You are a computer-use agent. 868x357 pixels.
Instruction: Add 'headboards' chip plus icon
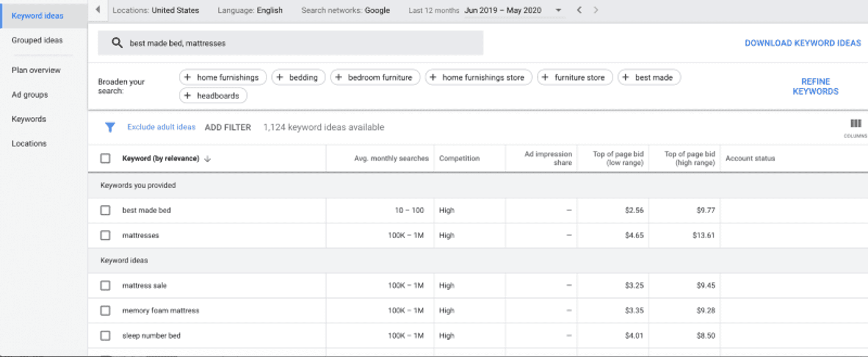pyautogui.click(x=188, y=95)
